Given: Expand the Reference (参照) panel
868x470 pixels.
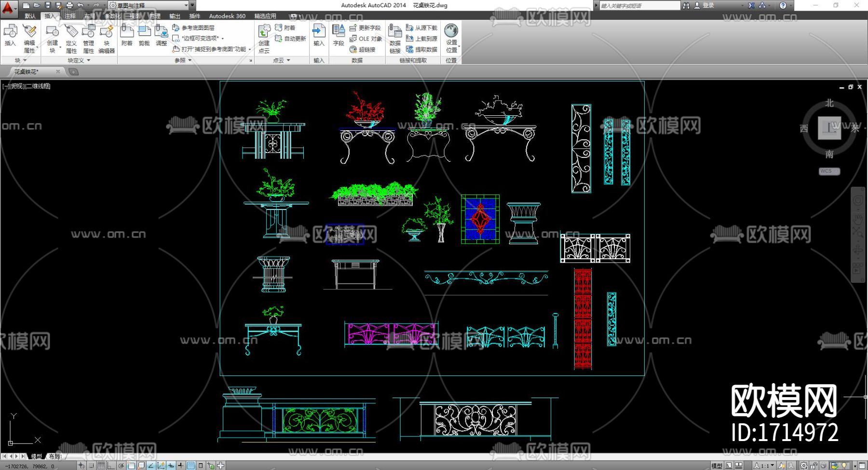Looking at the screenshot, I should pos(183,60).
